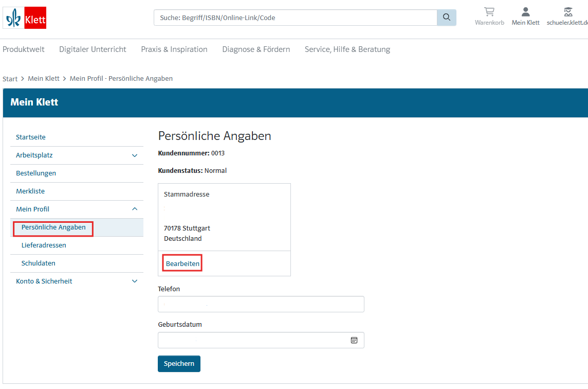Open Service, Hilfe & Beratung menu
This screenshot has width=588, height=389.
(347, 49)
